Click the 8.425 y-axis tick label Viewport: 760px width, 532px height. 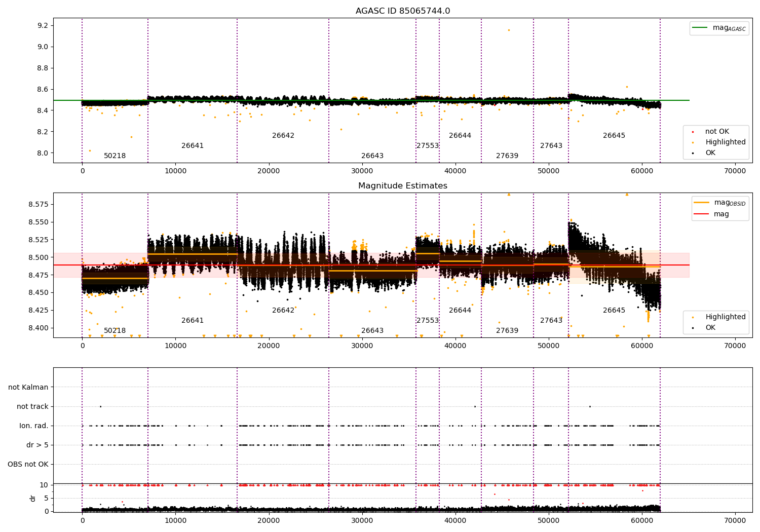tap(39, 311)
